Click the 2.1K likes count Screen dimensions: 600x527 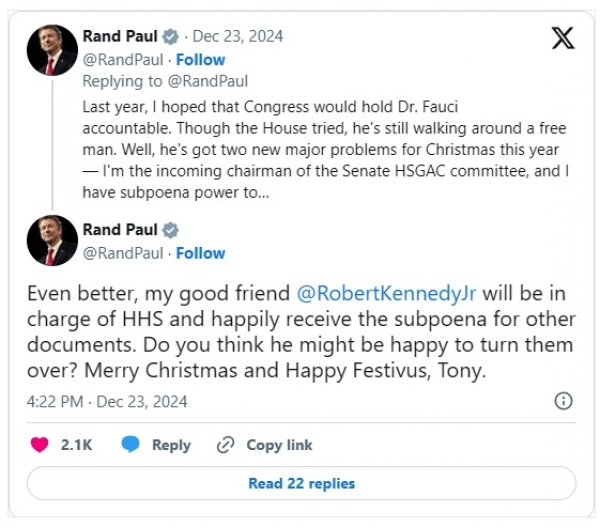click(76, 445)
